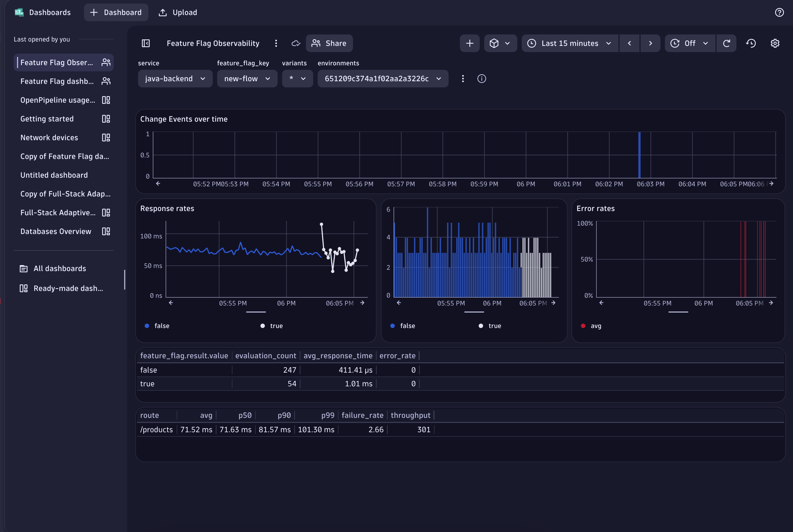The height and width of the screenshot is (532, 793).
Task: Click the cloud sync status icon
Action: point(295,43)
